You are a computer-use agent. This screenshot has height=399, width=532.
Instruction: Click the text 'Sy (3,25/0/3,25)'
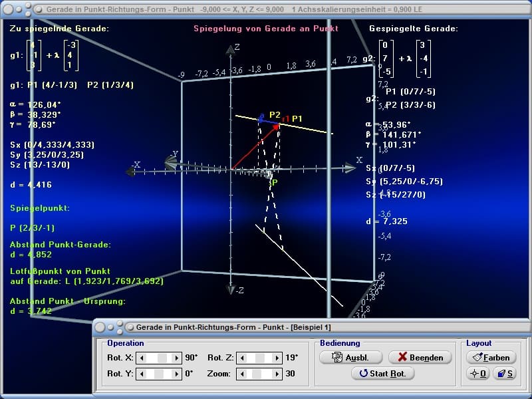(x=47, y=155)
